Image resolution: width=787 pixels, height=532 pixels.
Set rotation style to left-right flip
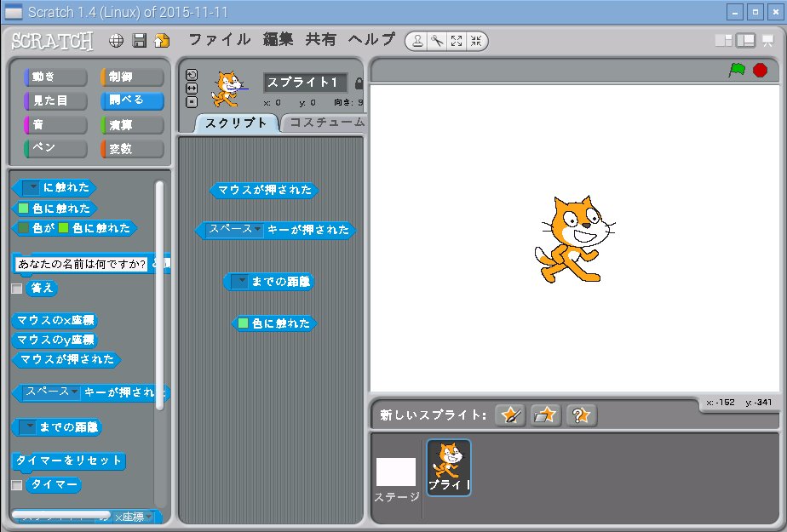pyautogui.click(x=192, y=89)
